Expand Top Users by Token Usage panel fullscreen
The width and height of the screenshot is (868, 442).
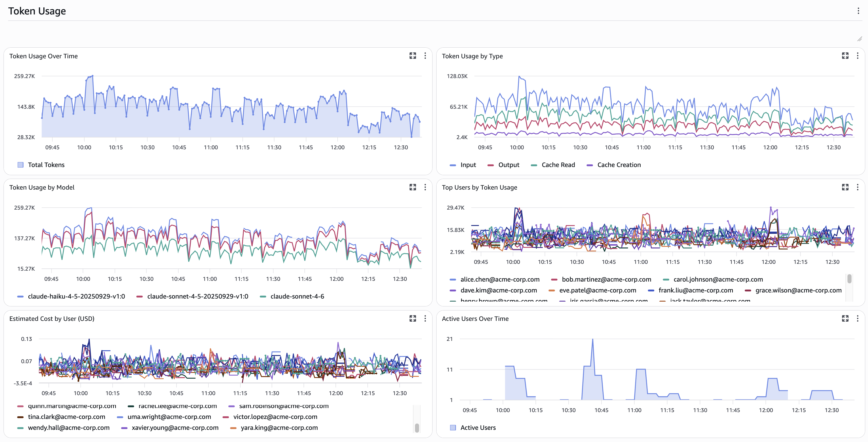click(x=845, y=187)
